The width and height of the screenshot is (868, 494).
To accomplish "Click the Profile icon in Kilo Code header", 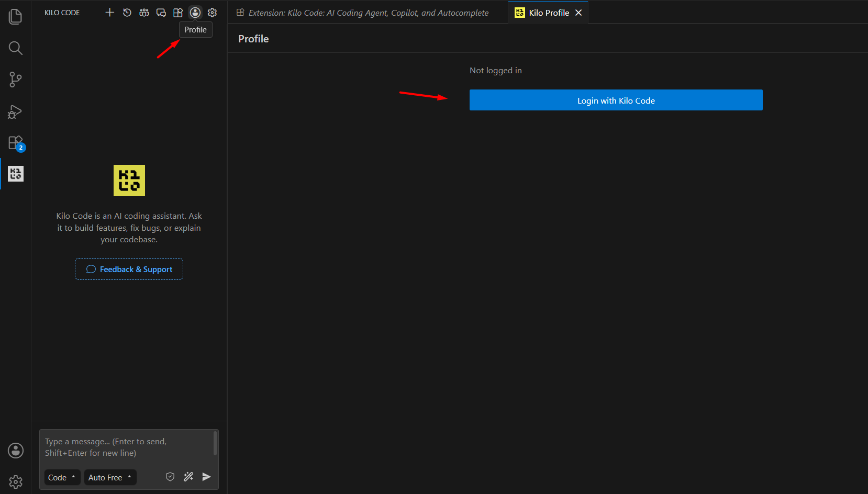I will pyautogui.click(x=195, y=13).
